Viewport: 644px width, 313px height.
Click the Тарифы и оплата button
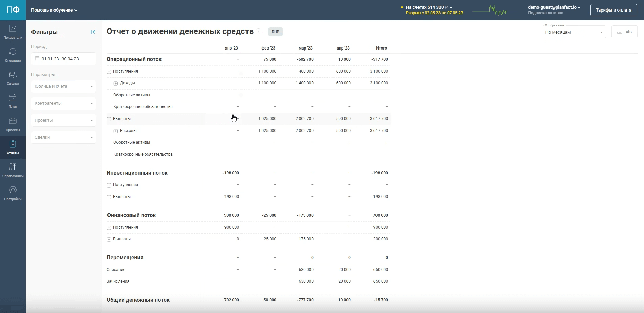click(x=614, y=10)
